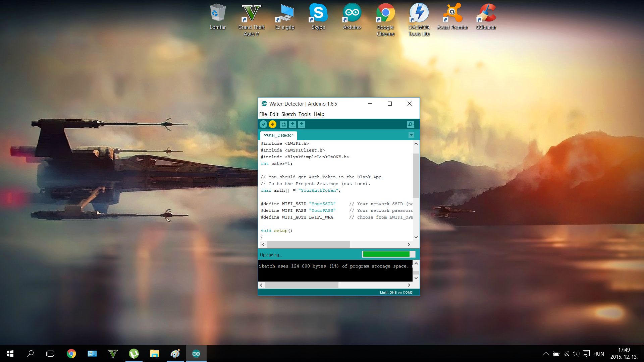This screenshot has width=644, height=362.
Task: Select the DAEMON Tools Lite desktop shortcut
Action: click(x=419, y=20)
